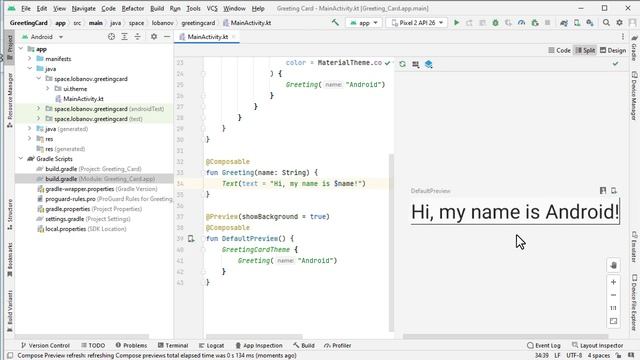640x360 pixels.
Task: Collapse the java folder
Action: click(29, 69)
